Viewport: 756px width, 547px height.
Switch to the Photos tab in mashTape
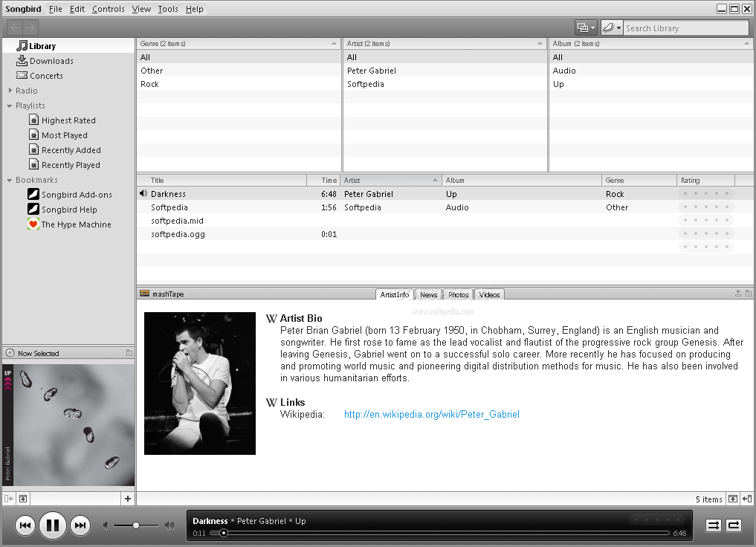458,294
